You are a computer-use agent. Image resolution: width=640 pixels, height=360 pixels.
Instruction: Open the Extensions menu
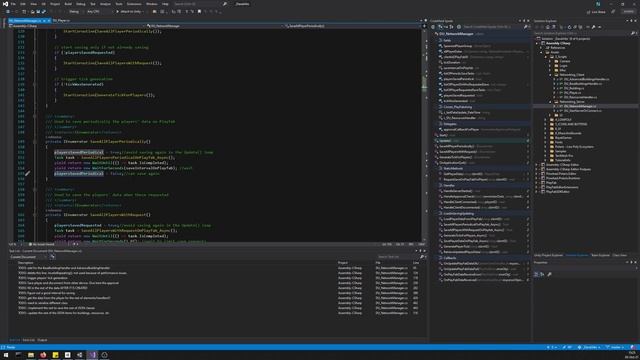[134, 4]
